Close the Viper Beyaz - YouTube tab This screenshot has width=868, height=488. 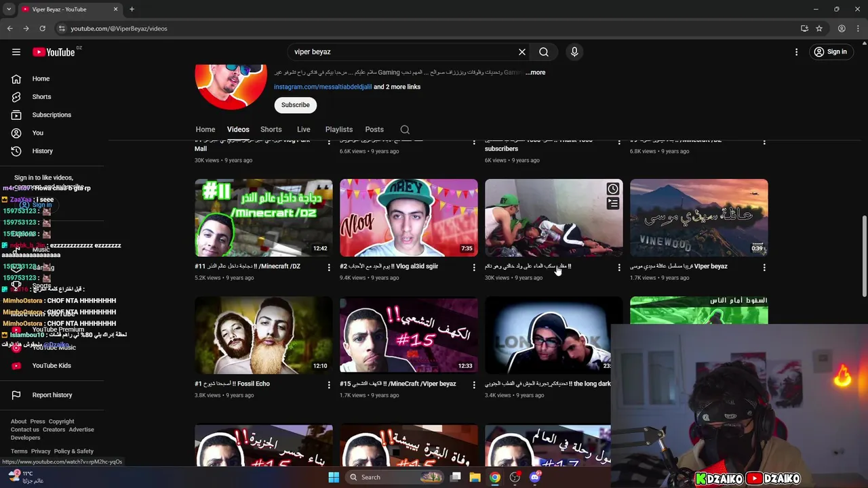coord(115,9)
